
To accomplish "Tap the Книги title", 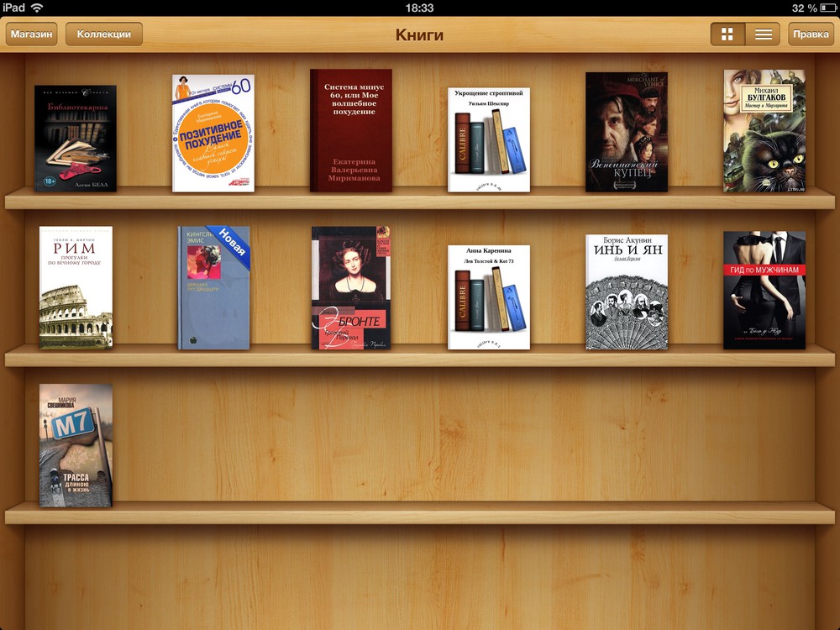I will click(x=419, y=34).
